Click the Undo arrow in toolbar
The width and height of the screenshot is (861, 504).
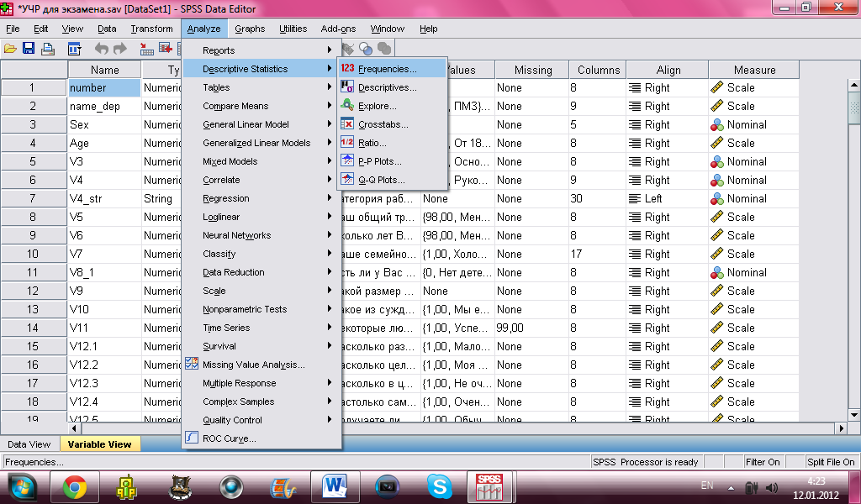click(101, 49)
